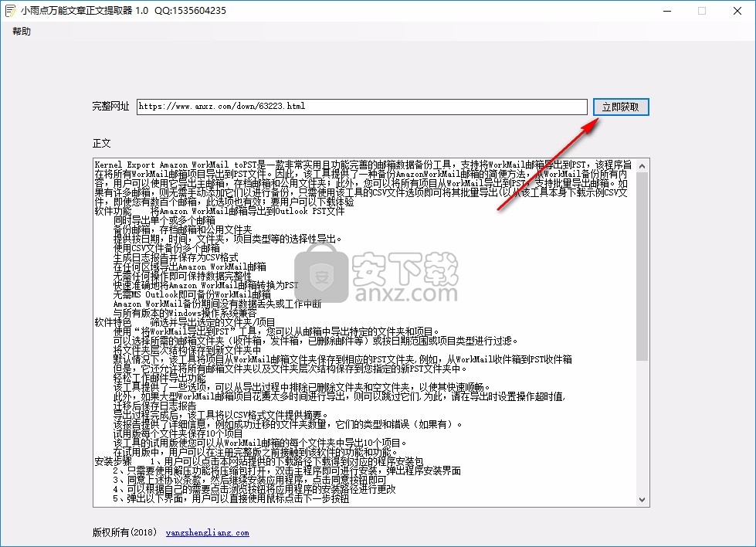Click the line 生成日志报告并保存为CSV格式
The width and height of the screenshot is (756, 547).
175,257
